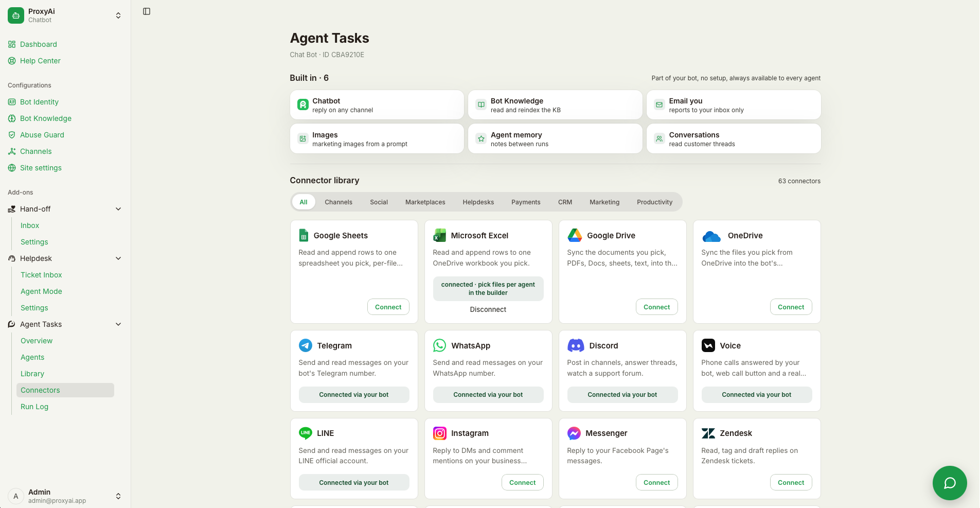Toggle the sidebar panel icon
The width and height of the screenshot is (980, 508).
click(x=147, y=11)
